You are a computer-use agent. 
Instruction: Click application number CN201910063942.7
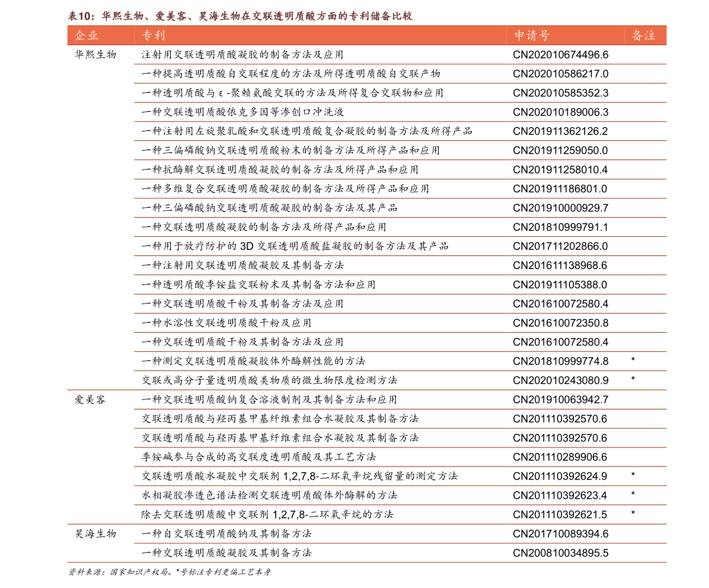click(x=560, y=399)
